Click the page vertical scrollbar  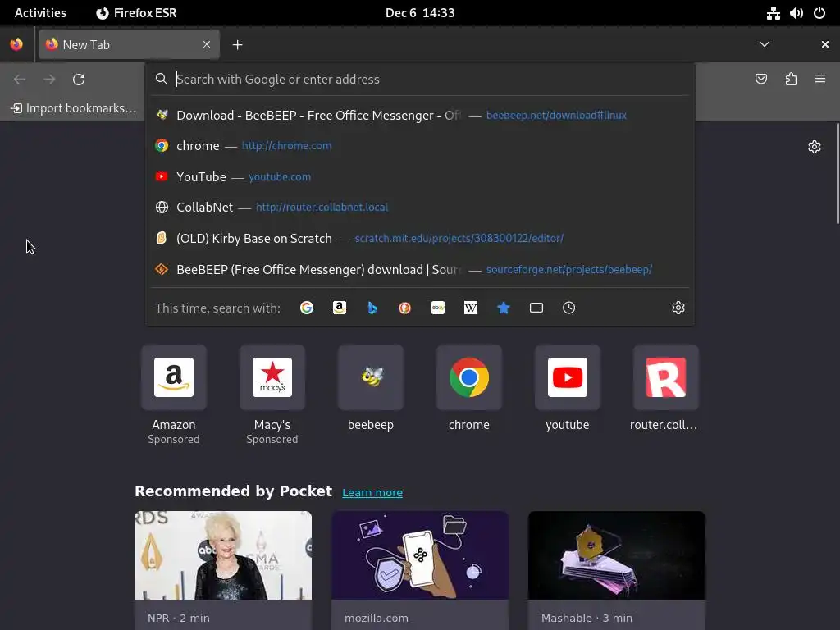837,173
